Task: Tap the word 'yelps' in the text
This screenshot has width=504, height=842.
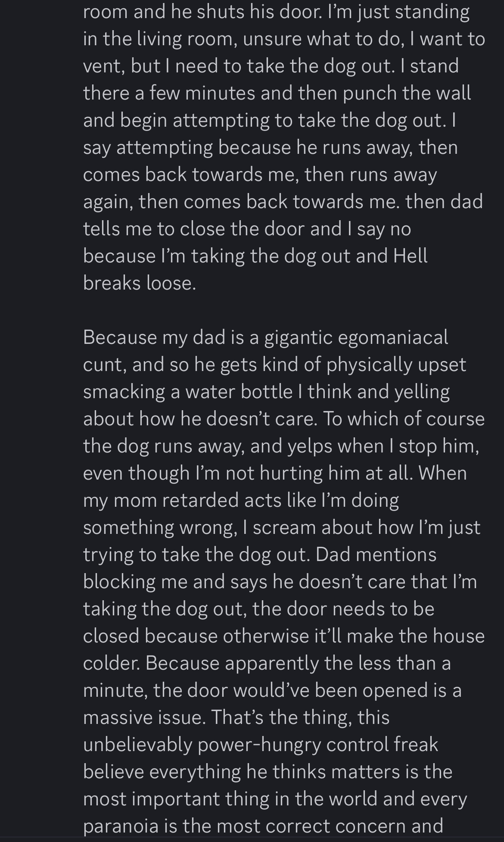Action: (x=310, y=446)
